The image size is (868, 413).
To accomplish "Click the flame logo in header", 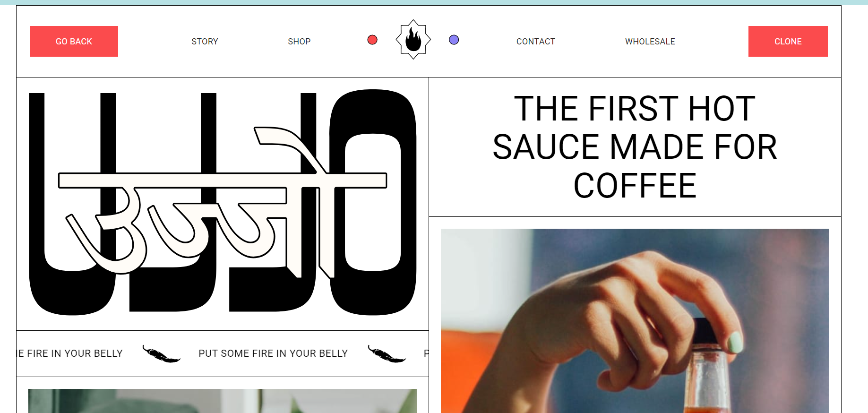I will point(413,40).
